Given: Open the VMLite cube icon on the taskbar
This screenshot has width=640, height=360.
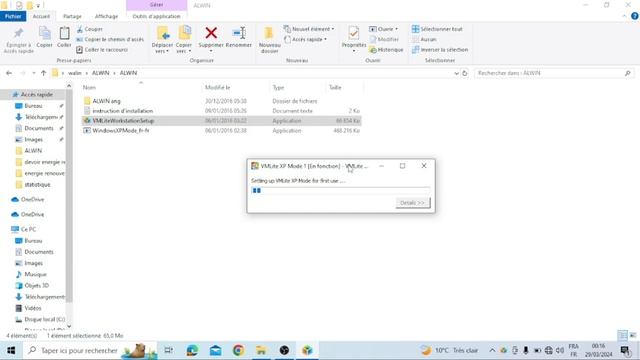Looking at the screenshot, I should click(x=307, y=350).
